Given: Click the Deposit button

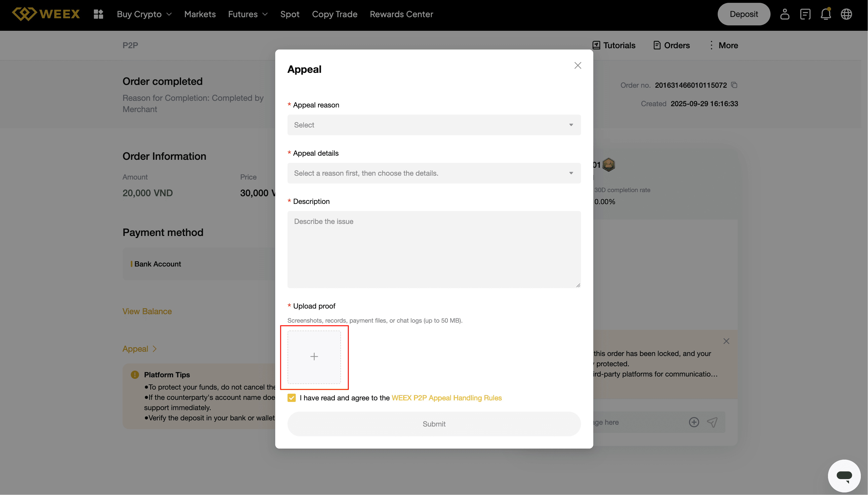Looking at the screenshot, I should point(744,14).
